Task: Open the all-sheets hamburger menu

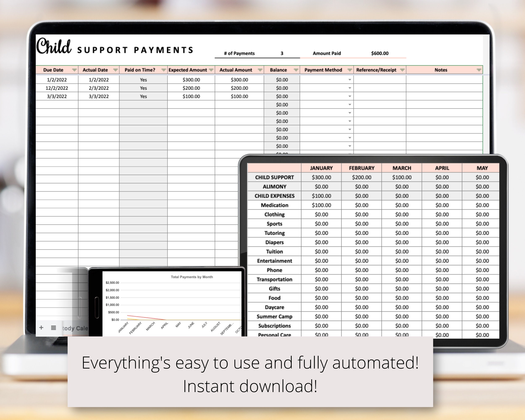Action: 53,328
